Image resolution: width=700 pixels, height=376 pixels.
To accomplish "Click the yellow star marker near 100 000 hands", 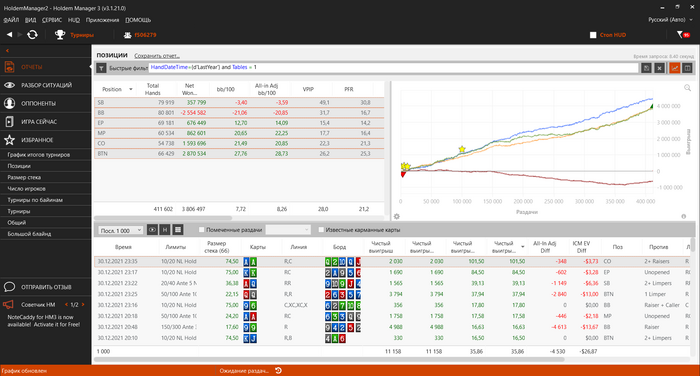I will pos(462,149).
